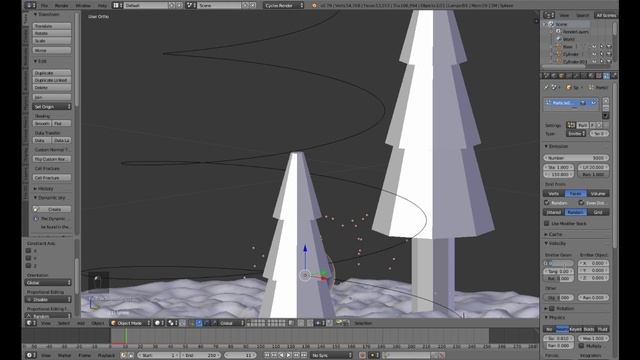Viewport: 640px width, 360px height.
Task: Open the Cycles Render engine dropdown
Action: click(x=284, y=5)
